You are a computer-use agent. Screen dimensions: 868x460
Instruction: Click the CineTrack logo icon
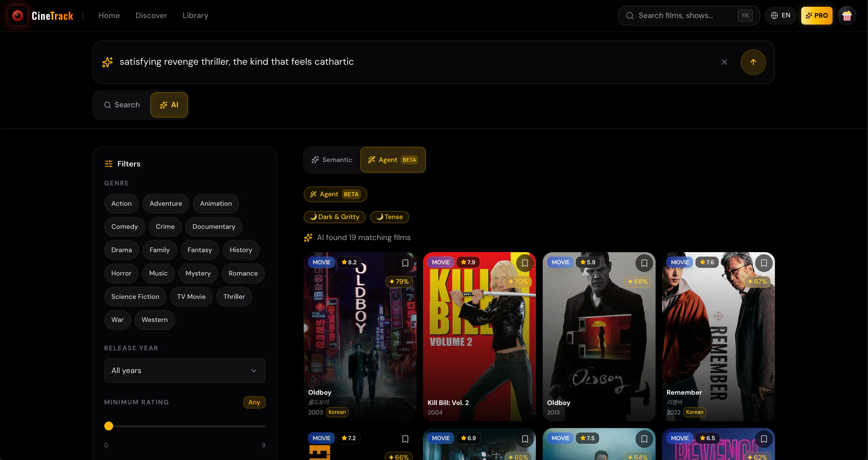(x=17, y=15)
